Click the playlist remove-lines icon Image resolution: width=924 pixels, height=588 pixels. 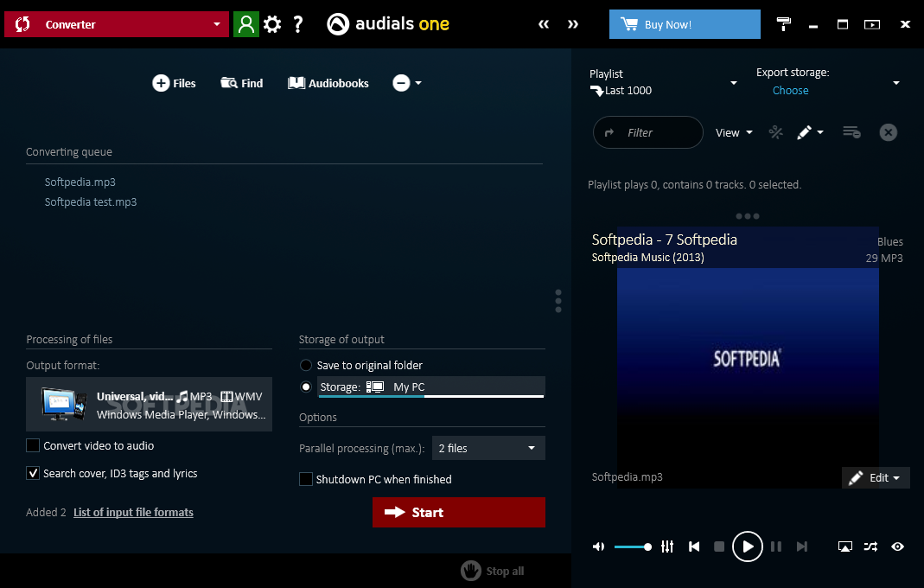(x=851, y=132)
